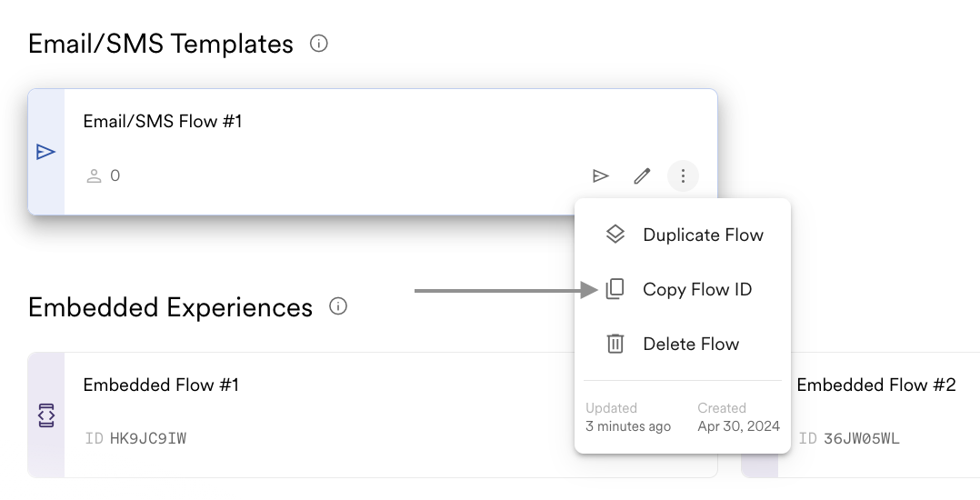Click the ID HK9JC9IW text
Image resolution: width=980 pixels, height=500 pixels.
tap(135, 438)
